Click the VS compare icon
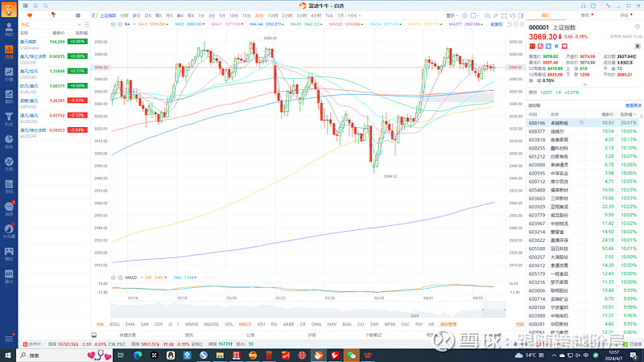 tap(512, 15)
